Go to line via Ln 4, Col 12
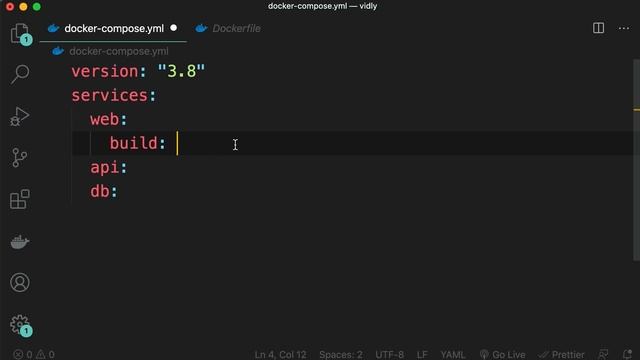Image resolution: width=640 pixels, height=360 pixels. (x=280, y=354)
